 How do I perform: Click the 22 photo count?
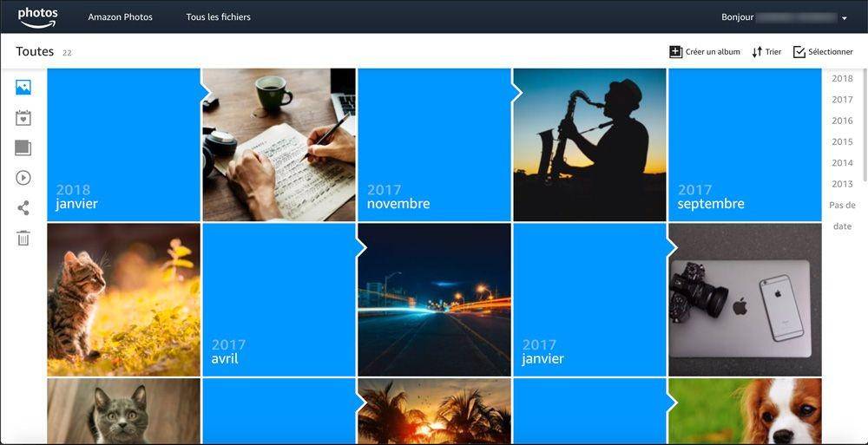tap(67, 53)
